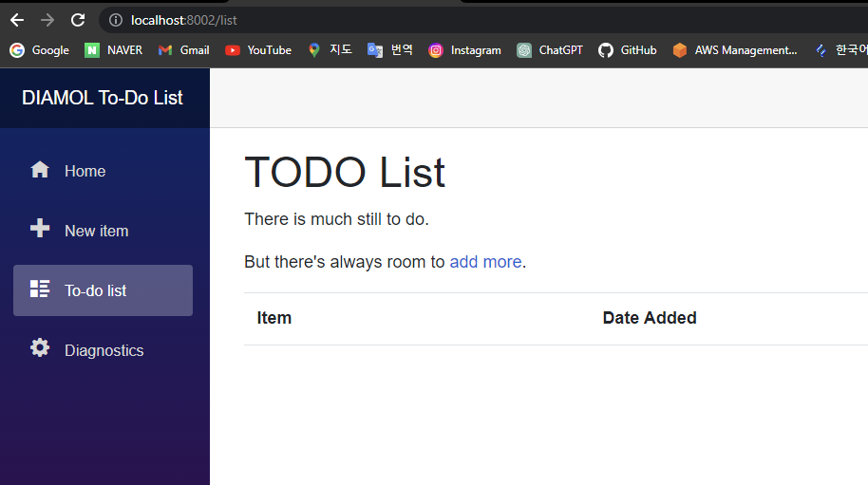Go to Home in sidebar
868x485 pixels.
(103, 171)
